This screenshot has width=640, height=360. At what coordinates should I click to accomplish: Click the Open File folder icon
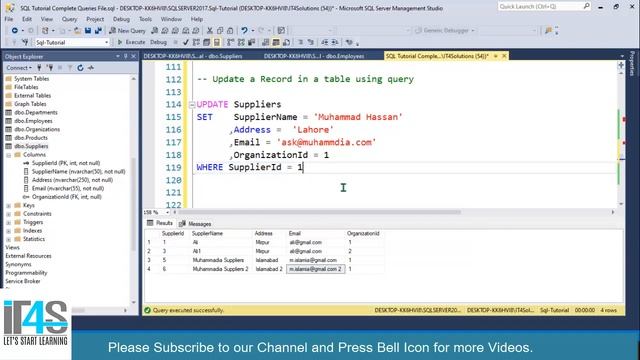pyautogui.click(x=77, y=31)
